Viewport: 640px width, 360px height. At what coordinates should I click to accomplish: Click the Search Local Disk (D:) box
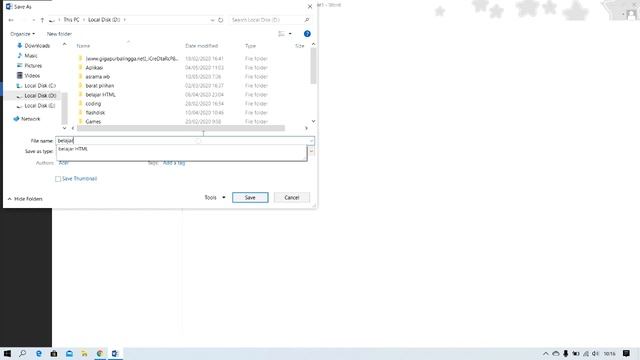(x=266, y=20)
